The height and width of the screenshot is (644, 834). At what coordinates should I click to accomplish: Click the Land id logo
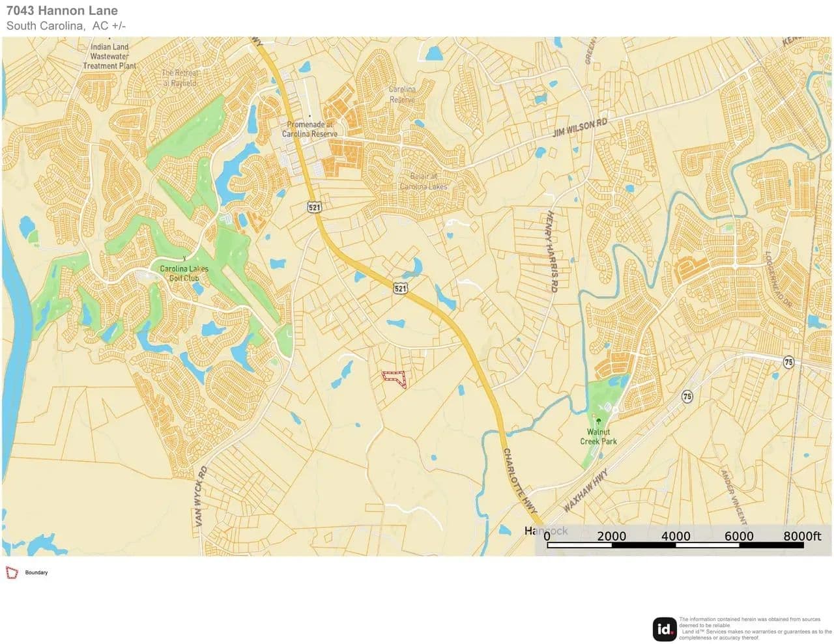(x=665, y=629)
